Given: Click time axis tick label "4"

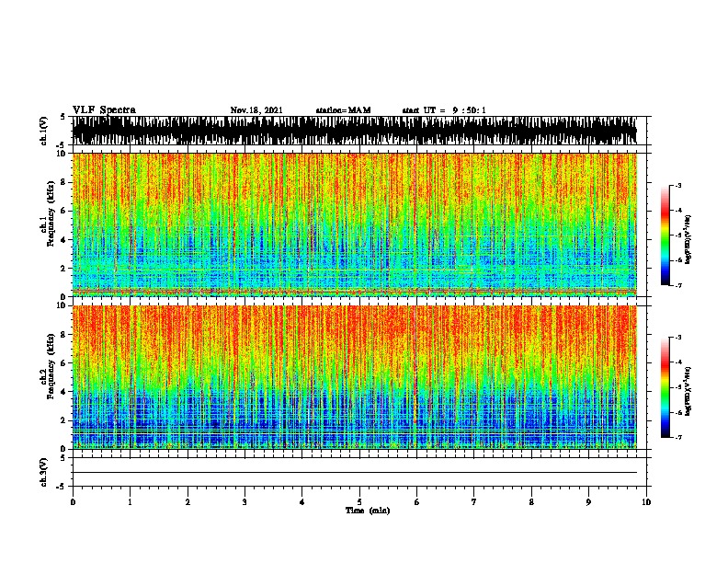Looking at the screenshot, I should (302, 502).
